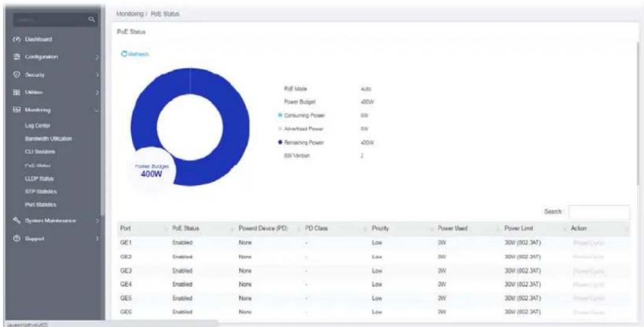Click the Configuration icon in sidebar
This screenshot has width=644, height=327.
point(17,57)
